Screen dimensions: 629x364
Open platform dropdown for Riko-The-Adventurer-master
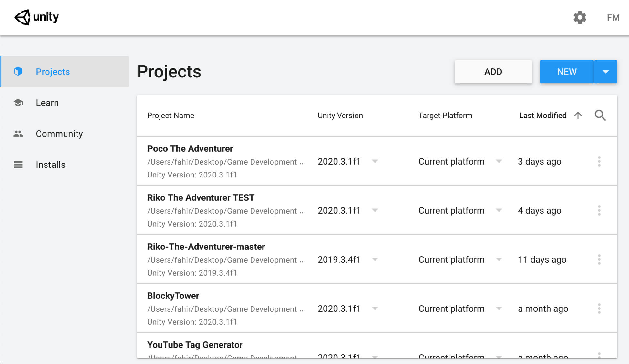click(499, 259)
